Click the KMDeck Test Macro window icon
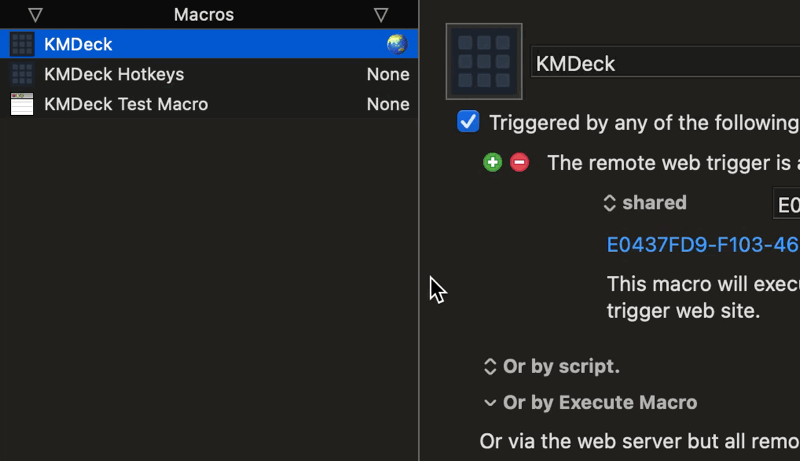Image resolution: width=800 pixels, height=461 pixels. point(22,104)
